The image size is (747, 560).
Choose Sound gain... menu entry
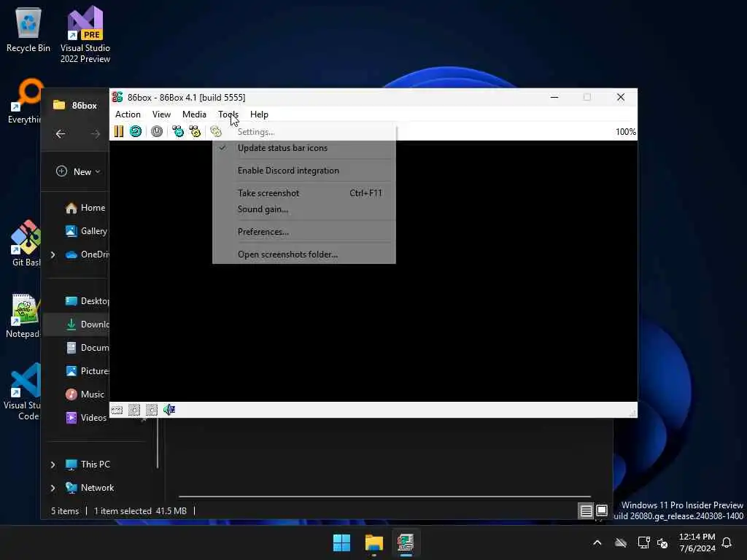304,209
